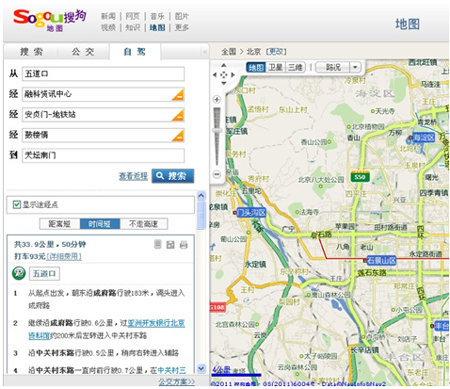Screen dimensions: 450x389
Task: Remove the 安贞门-地铁站 waypoint
Action: pyautogui.click(x=178, y=115)
